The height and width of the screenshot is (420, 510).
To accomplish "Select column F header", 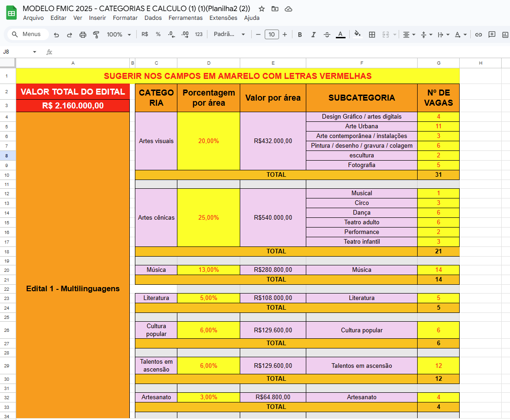I will [362, 63].
